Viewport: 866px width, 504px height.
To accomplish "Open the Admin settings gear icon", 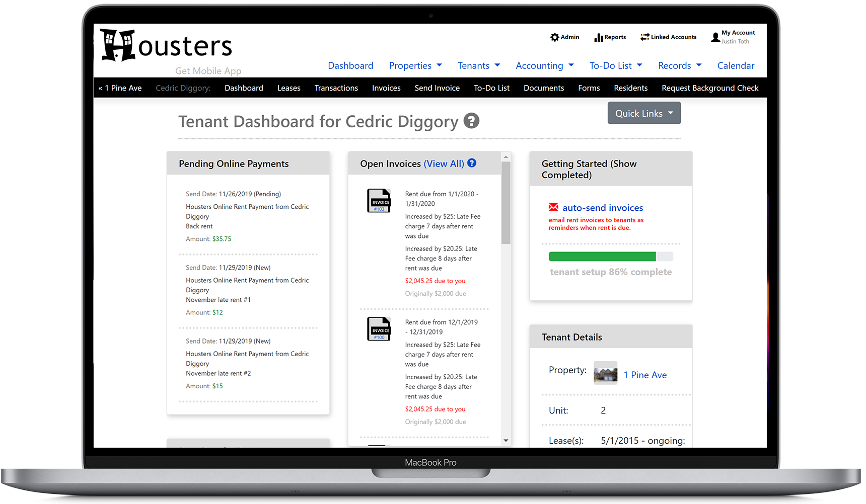I will pyautogui.click(x=555, y=37).
